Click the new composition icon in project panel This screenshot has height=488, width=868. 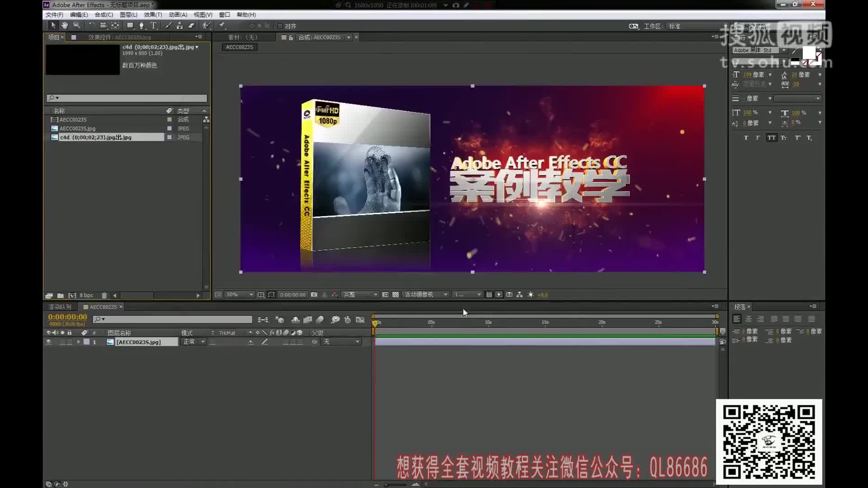coord(72,296)
